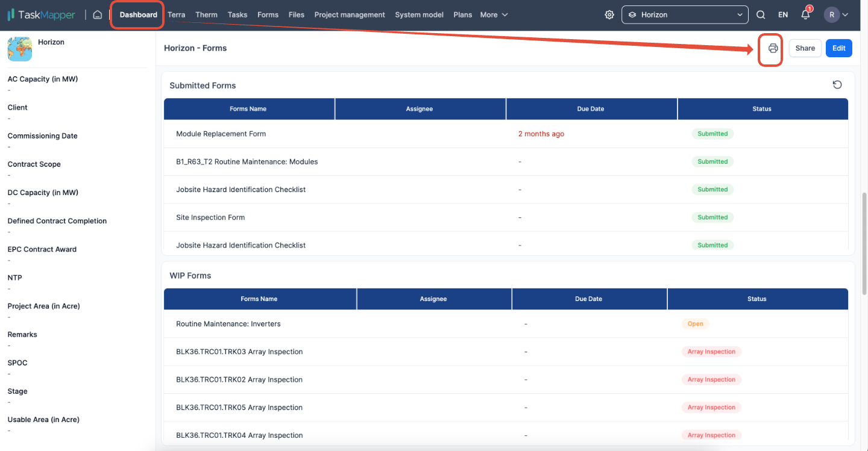Click Status header in WIP Forms

757,299
